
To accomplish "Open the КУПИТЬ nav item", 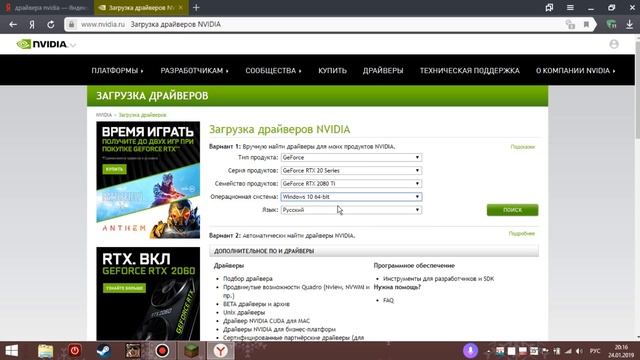I will click(x=332, y=71).
